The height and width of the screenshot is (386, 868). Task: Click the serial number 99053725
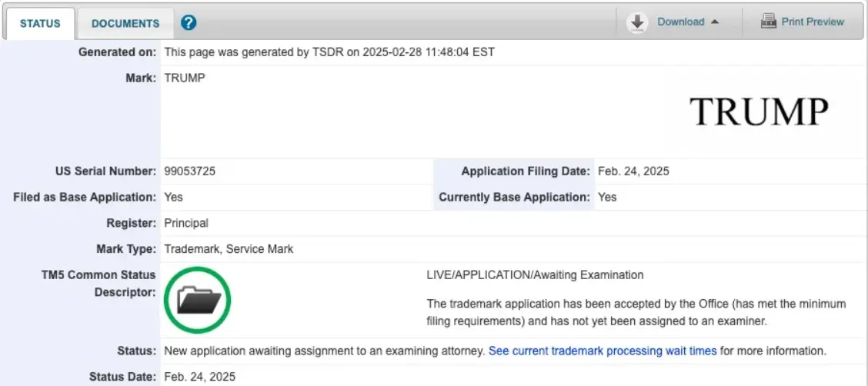point(190,171)
